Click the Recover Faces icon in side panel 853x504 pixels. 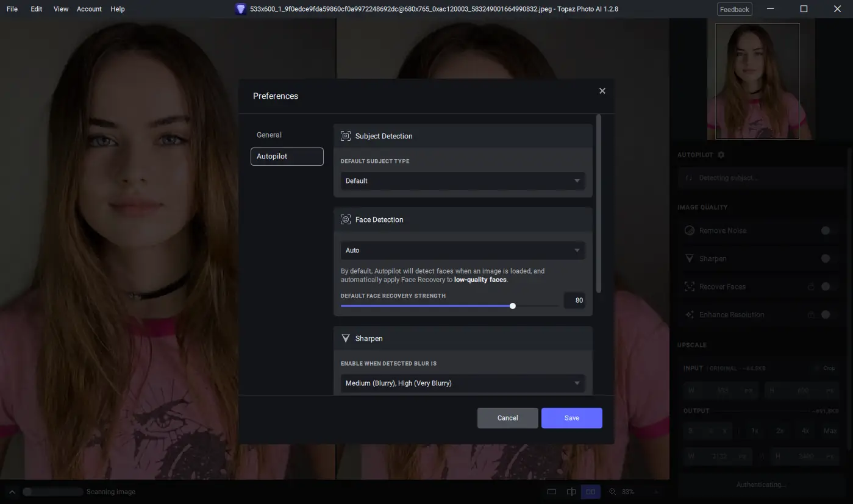pyautogui.click(x=690, y=286)
